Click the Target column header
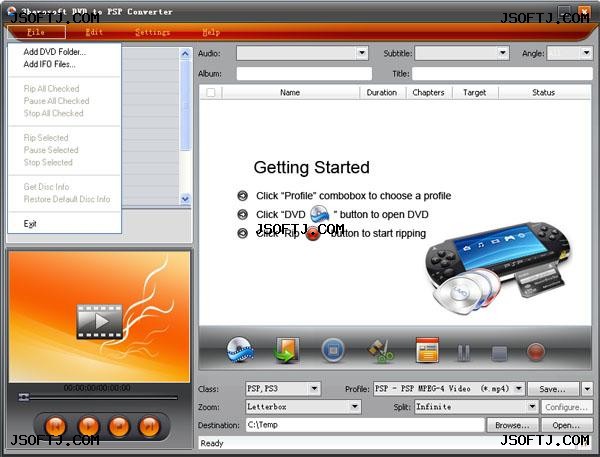Image resolution: width=600 pixels, height=457 pixels. coord(475,92)
